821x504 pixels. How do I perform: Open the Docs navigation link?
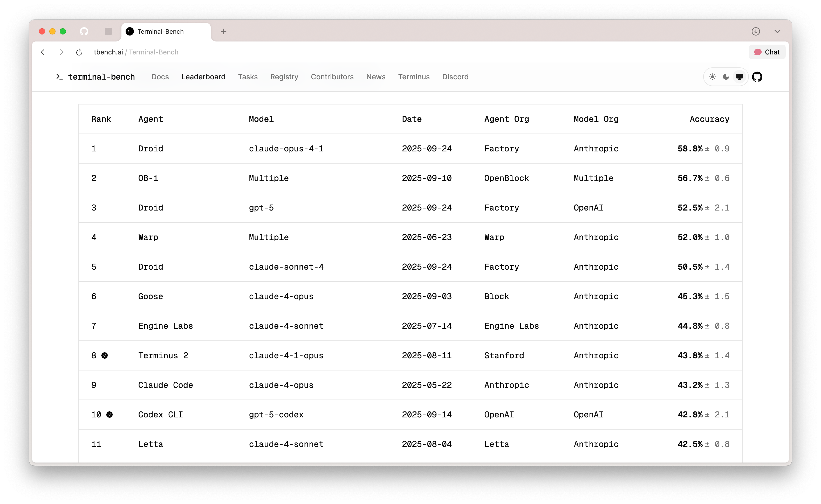160,77
